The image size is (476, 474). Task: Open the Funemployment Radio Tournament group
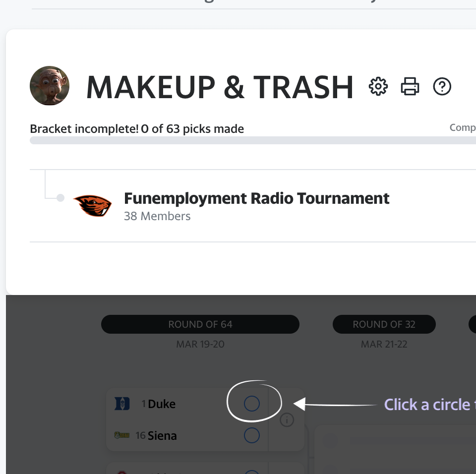point(256,198)
